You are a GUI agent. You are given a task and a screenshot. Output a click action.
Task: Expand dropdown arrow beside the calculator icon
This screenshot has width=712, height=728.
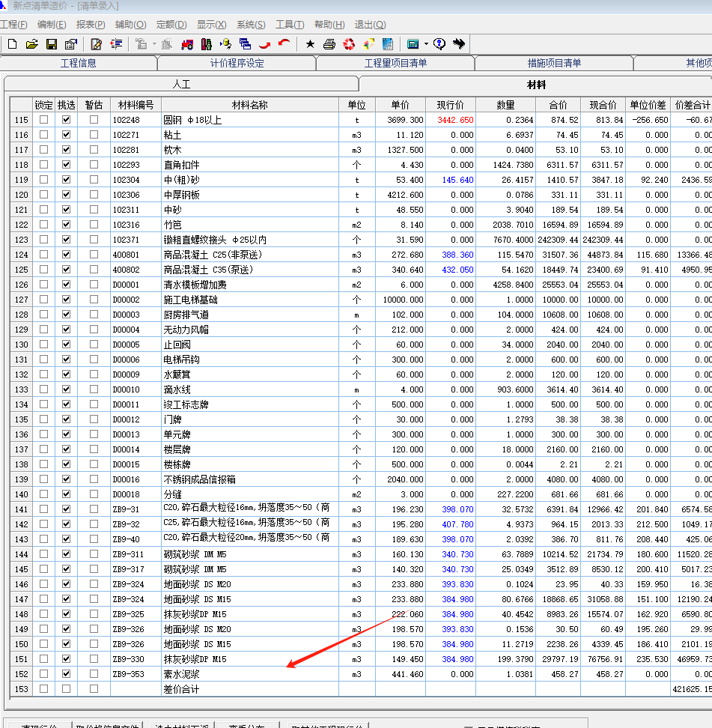pyautogui.click(x=426, y=44)
